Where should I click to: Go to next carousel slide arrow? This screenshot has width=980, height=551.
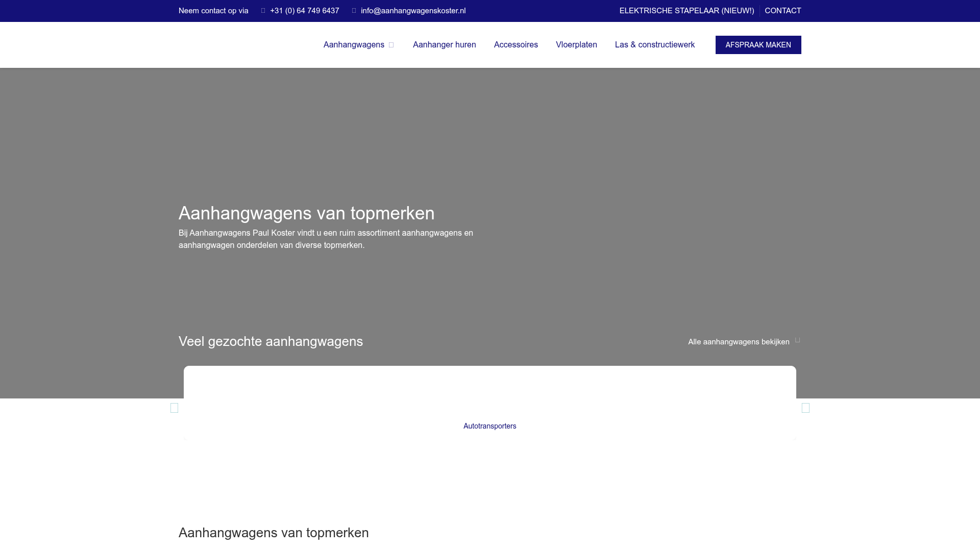(x=805, y=408)
